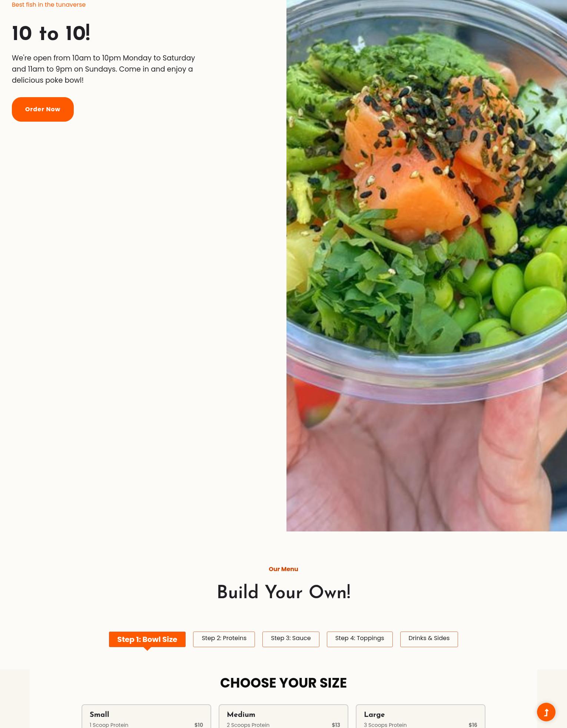Click the orange scroll-to-top arrow icon
567x728 pixels.
(x=546, y=712)
